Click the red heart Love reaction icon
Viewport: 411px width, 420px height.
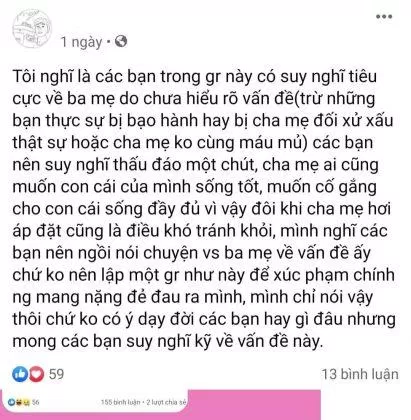point(36,374)
